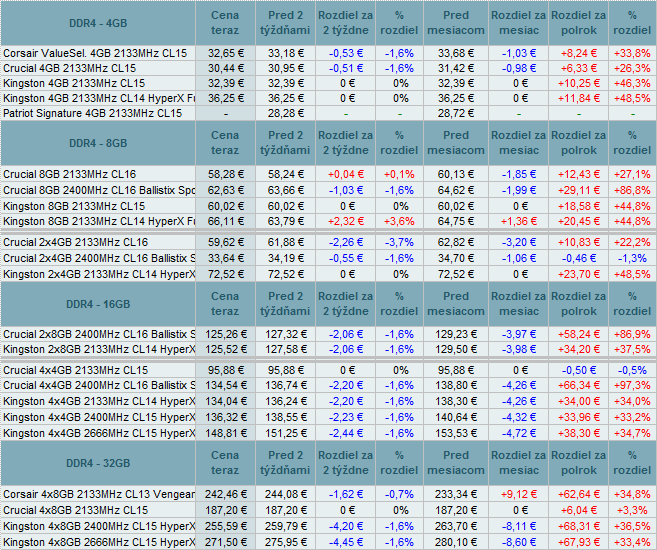Select the +46,3% percent difference cell

[x=632, y=83]
